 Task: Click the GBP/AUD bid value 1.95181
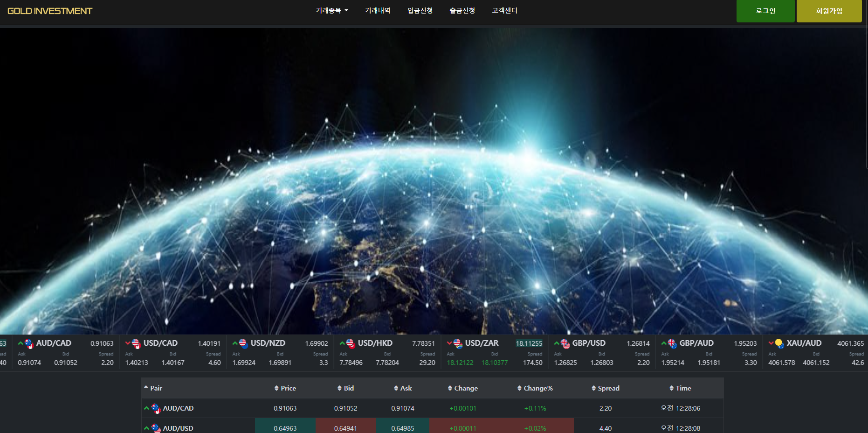(709, 363)
